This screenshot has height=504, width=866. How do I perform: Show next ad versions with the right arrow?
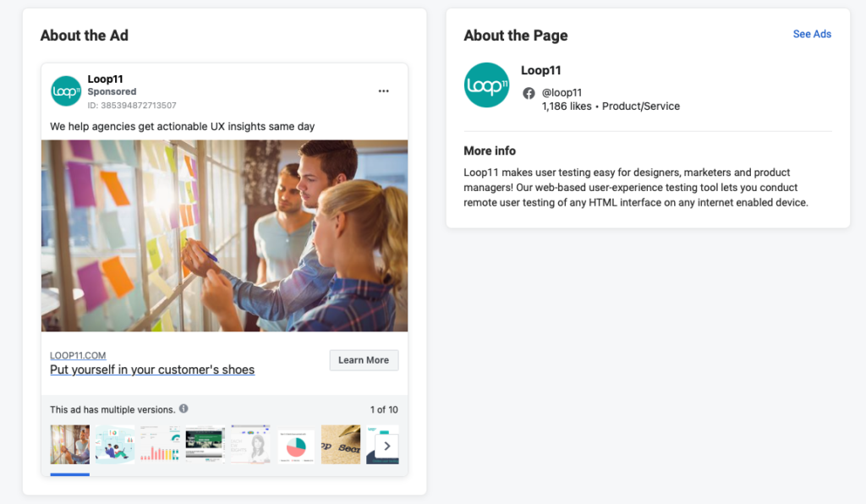pos(386,446)
